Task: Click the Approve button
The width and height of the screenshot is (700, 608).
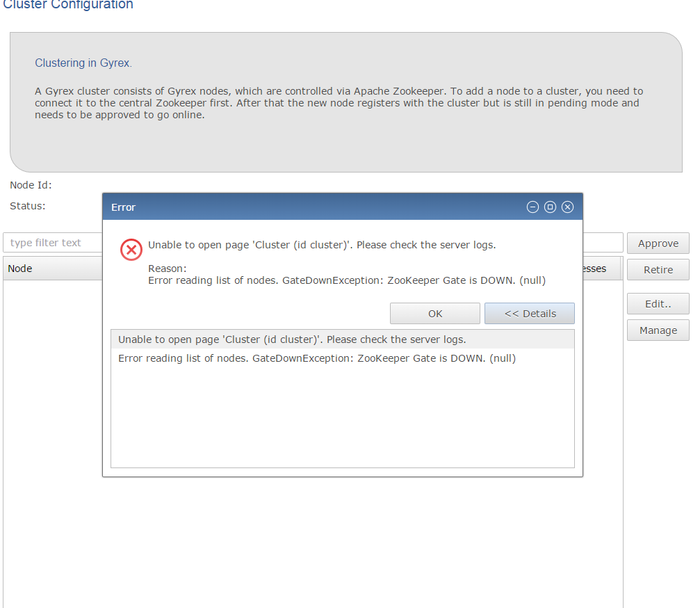Action: [658, 243]
